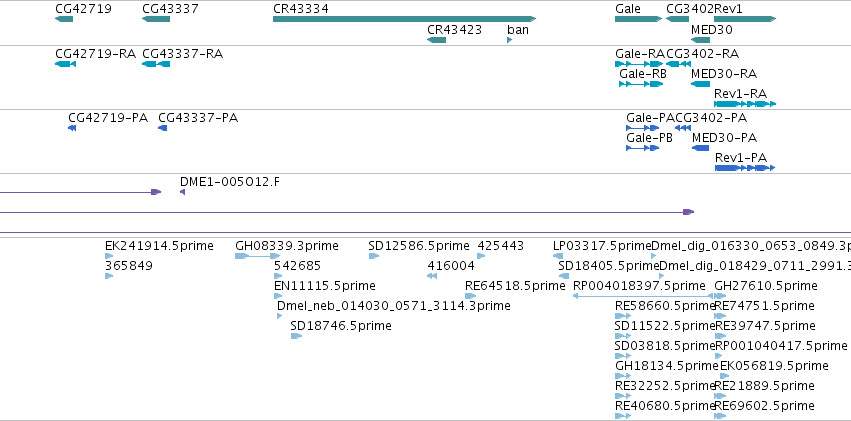Select protein CG43337-PA feature
The width and height of the screenshot is (851, 421).
(162, 128)
